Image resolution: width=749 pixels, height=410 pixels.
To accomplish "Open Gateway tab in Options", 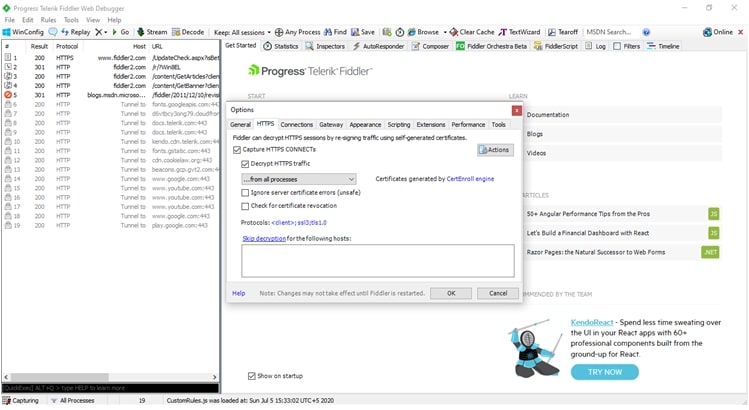I will click(x=331, y=125).
